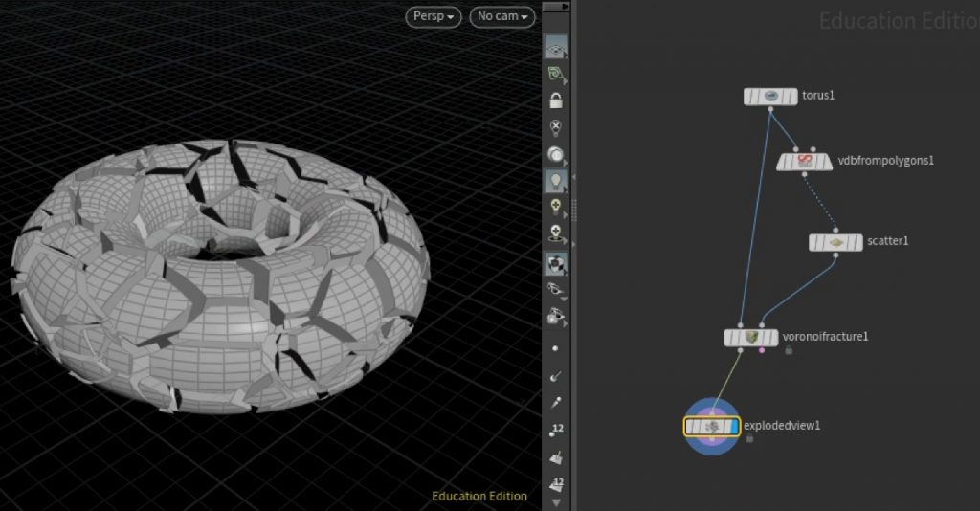Enable high quality lighting plus-bulb icon
The width and height of the screenshot is (980, 511).
point(555,208)
